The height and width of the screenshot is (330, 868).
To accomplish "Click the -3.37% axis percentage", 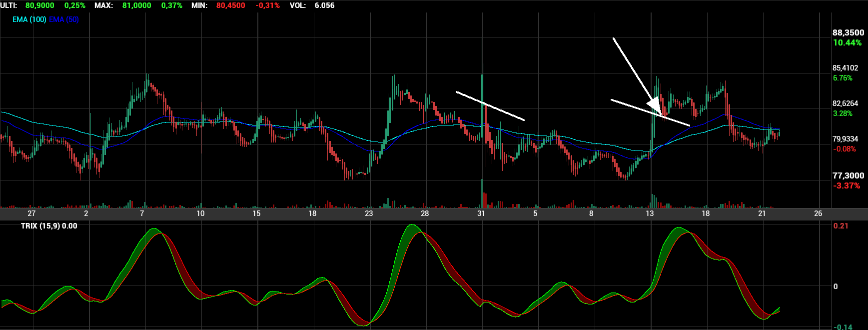I will pos(847,185).
